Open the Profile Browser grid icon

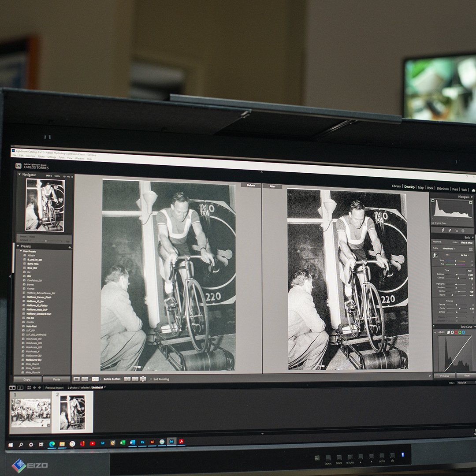click(471, 249)
